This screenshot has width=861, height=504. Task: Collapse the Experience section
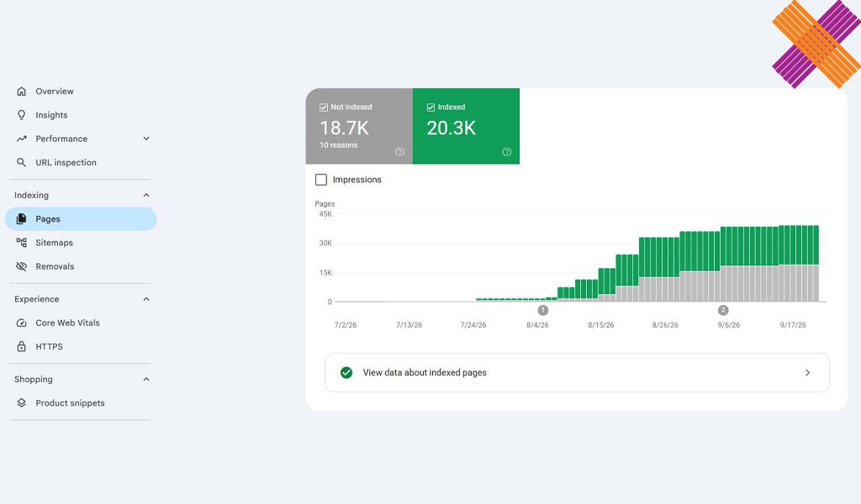146,299
